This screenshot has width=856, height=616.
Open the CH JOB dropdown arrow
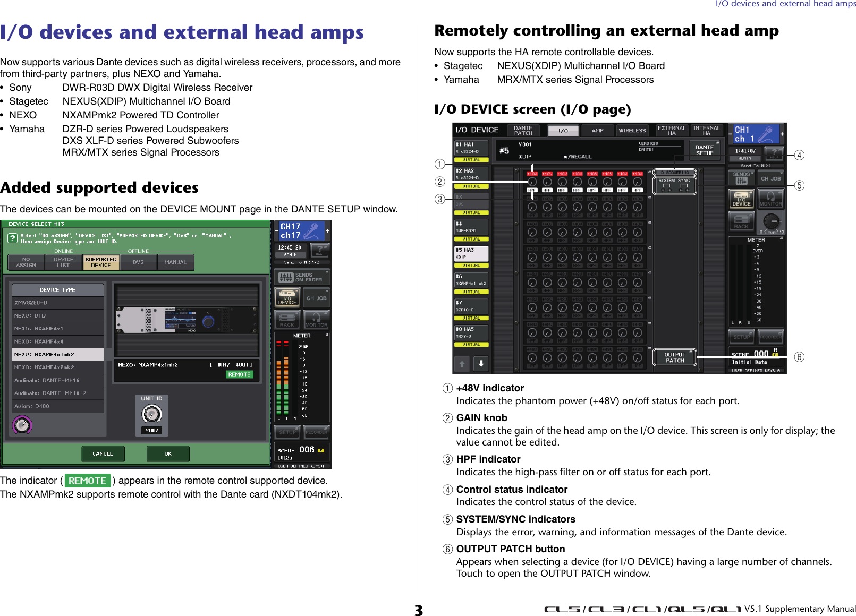pyautogui.click(x=327, y=290)
